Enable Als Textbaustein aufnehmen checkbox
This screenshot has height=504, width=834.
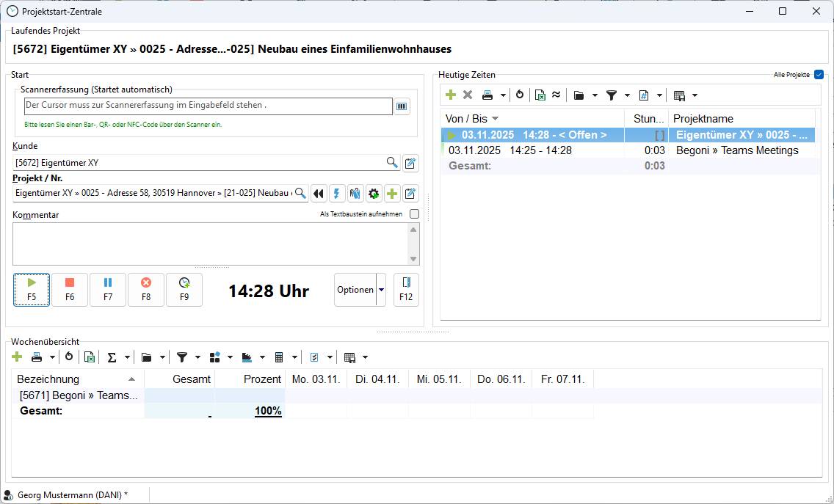(x=414, y=214)
